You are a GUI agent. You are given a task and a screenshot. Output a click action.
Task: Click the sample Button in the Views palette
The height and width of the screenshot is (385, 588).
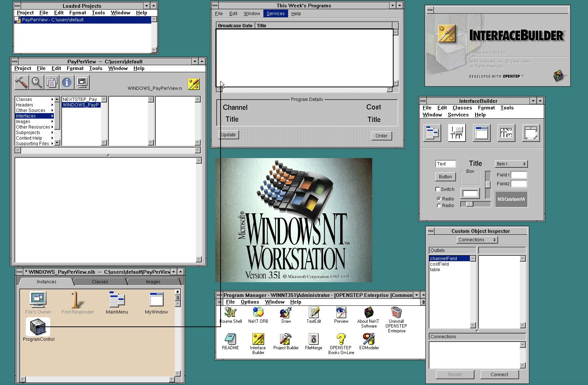tap(445, 177)
